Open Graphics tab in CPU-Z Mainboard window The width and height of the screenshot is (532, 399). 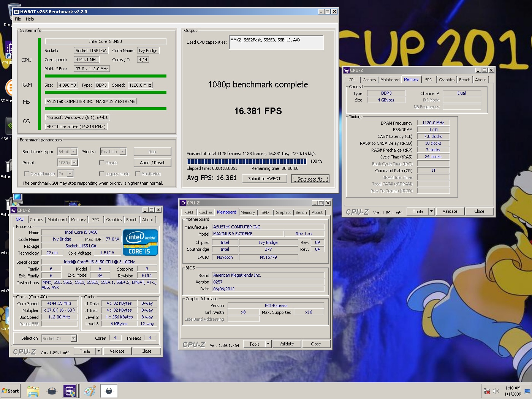(x=283, y=212)
